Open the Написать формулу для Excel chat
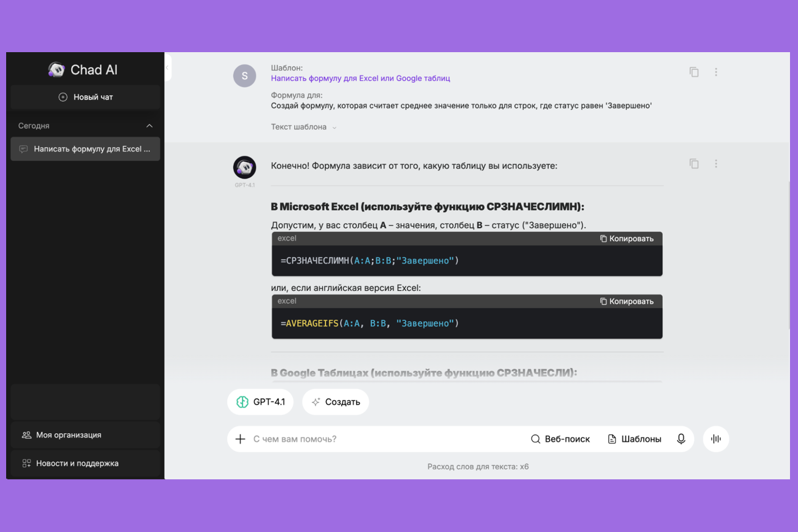Viewport: 798px width, 532px height. coord(85,149)
